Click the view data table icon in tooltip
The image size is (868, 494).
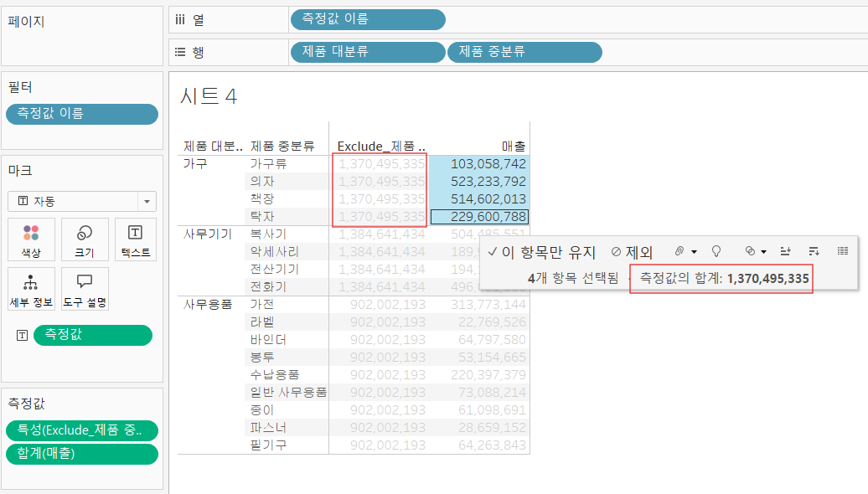(x=843, y=251)
